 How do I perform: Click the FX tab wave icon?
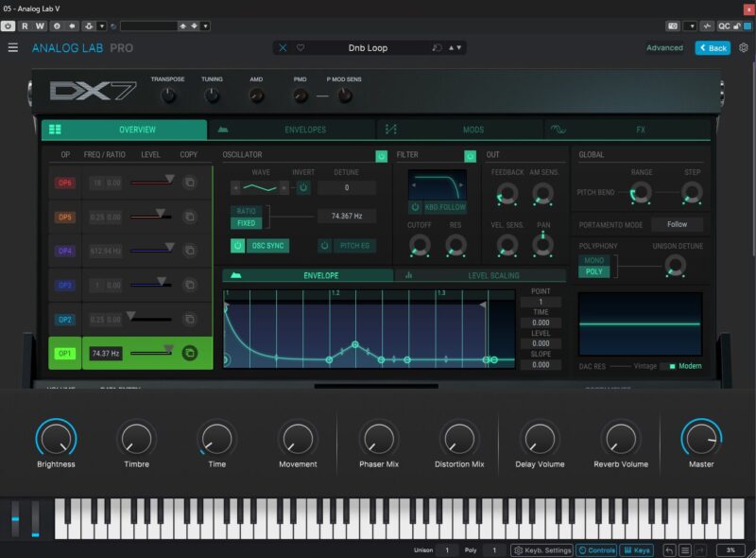[x=558, y=130]
